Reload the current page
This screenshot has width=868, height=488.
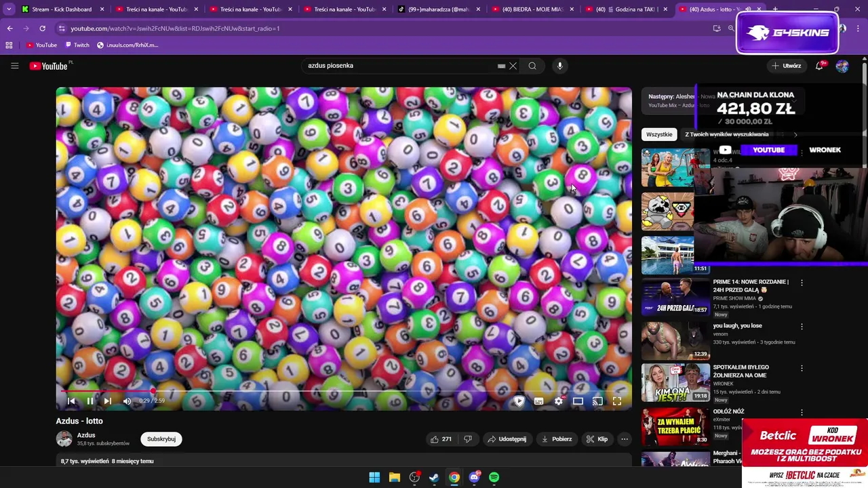pyautogui.click(x=42, y=28)
